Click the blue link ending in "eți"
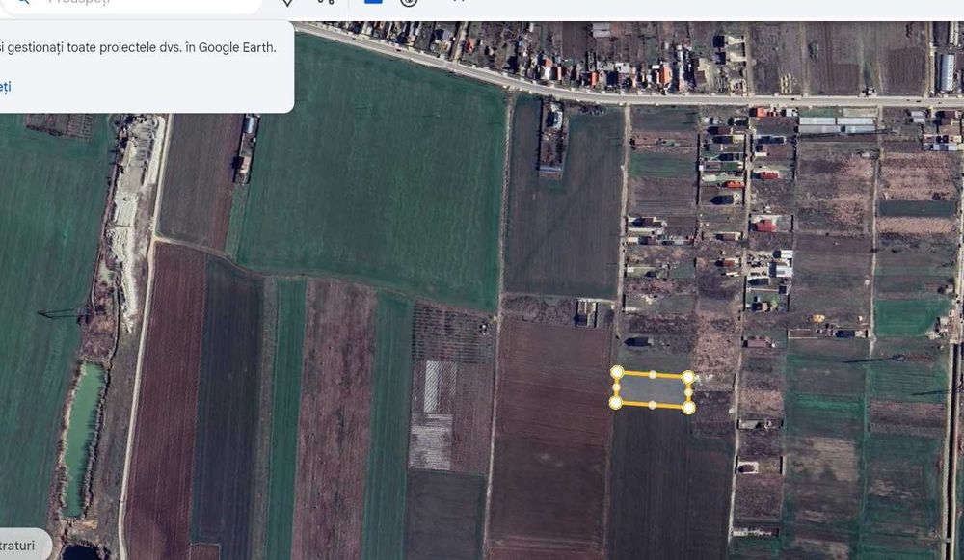Screen dimensions: 964x560 pos(5,87)
